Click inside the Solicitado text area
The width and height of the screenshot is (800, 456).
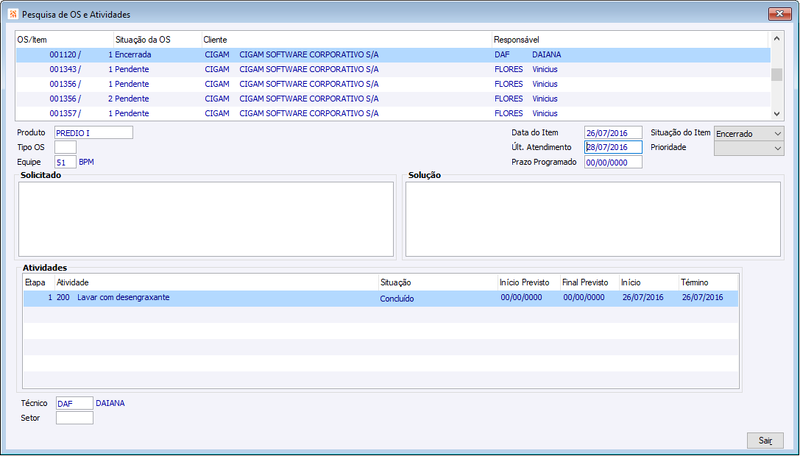[x=206, y=219]
